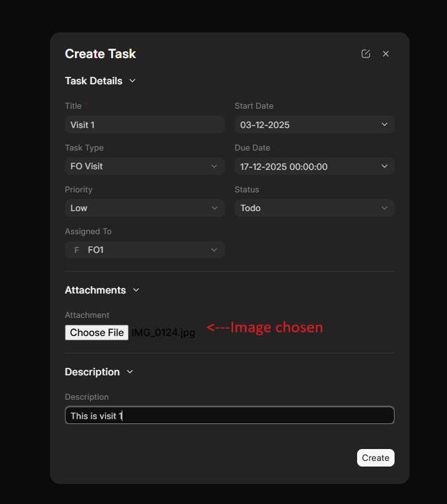Collapse the Task Details section

[x=132, y=81]
